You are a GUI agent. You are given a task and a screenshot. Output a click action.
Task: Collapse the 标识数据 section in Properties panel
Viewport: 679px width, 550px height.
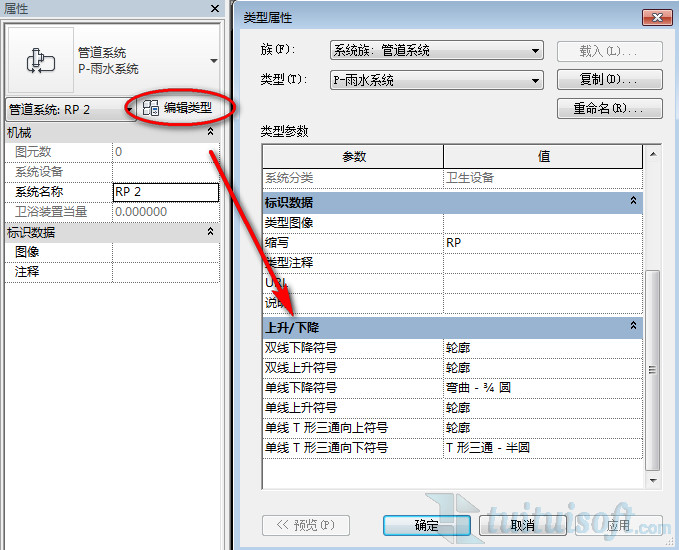210,232
